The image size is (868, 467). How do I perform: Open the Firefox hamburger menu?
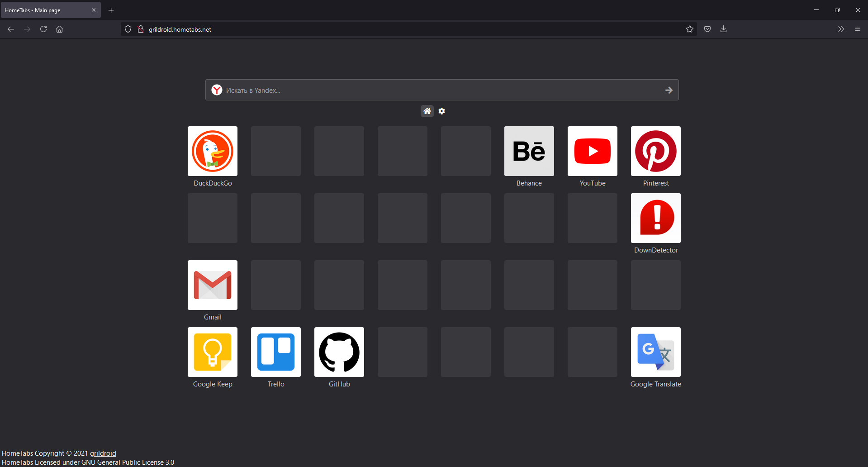tap(858, 29)
